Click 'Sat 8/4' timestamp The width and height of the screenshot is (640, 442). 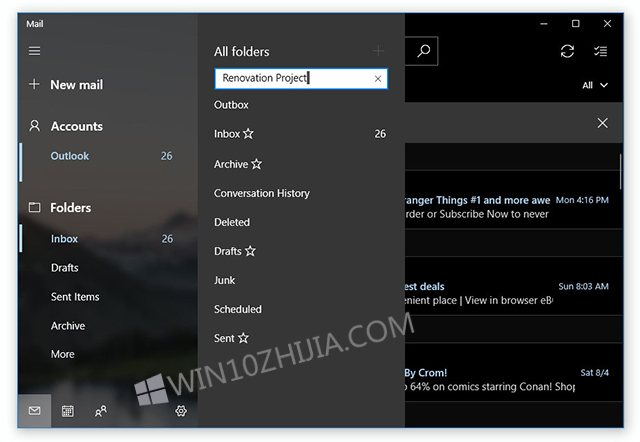(594, 373)
